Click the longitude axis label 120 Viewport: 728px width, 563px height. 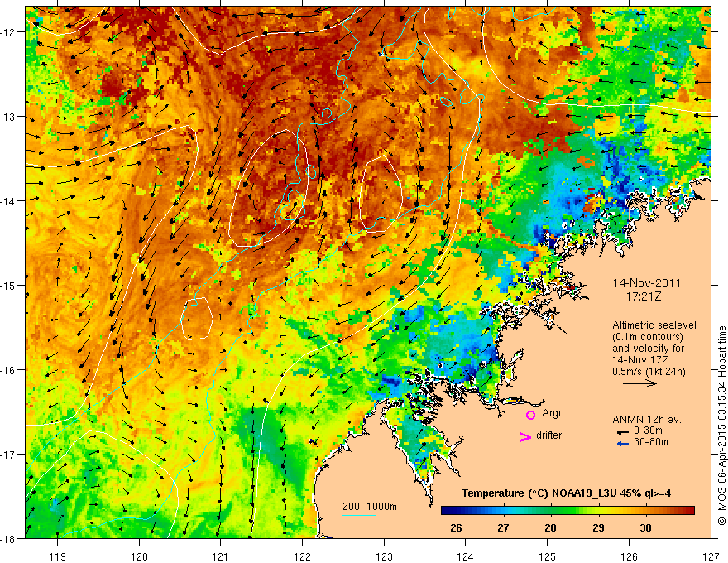click(139, 556)
